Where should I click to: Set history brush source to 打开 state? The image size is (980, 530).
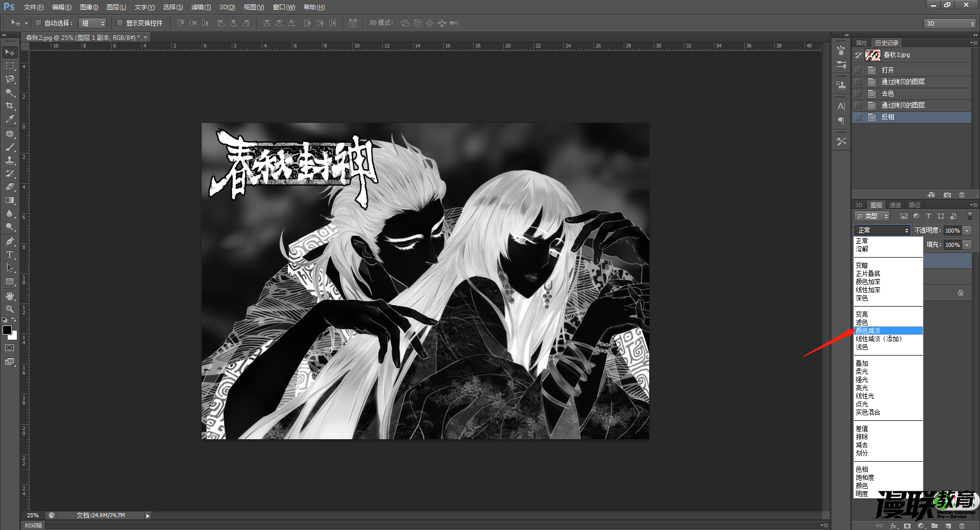858,70
